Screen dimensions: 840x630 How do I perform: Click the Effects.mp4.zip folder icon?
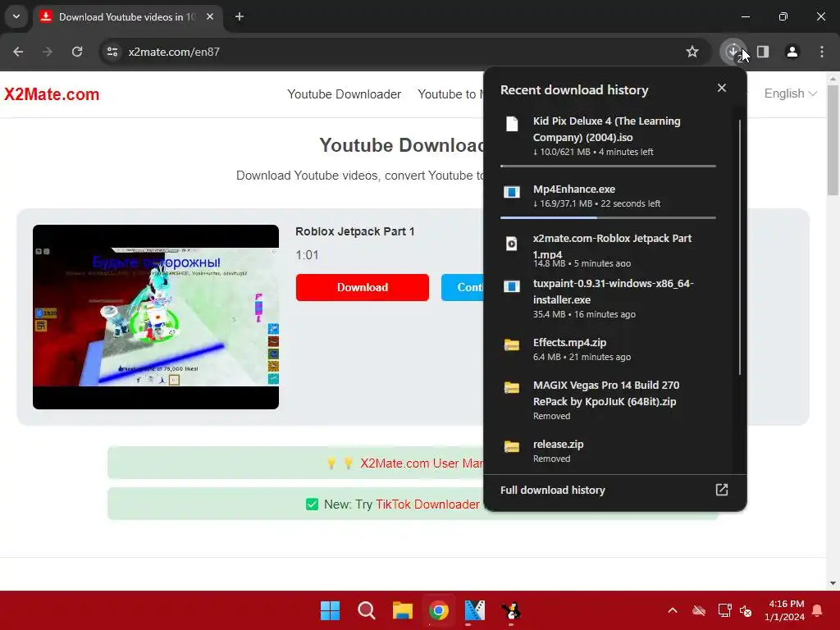pos(512,345)
